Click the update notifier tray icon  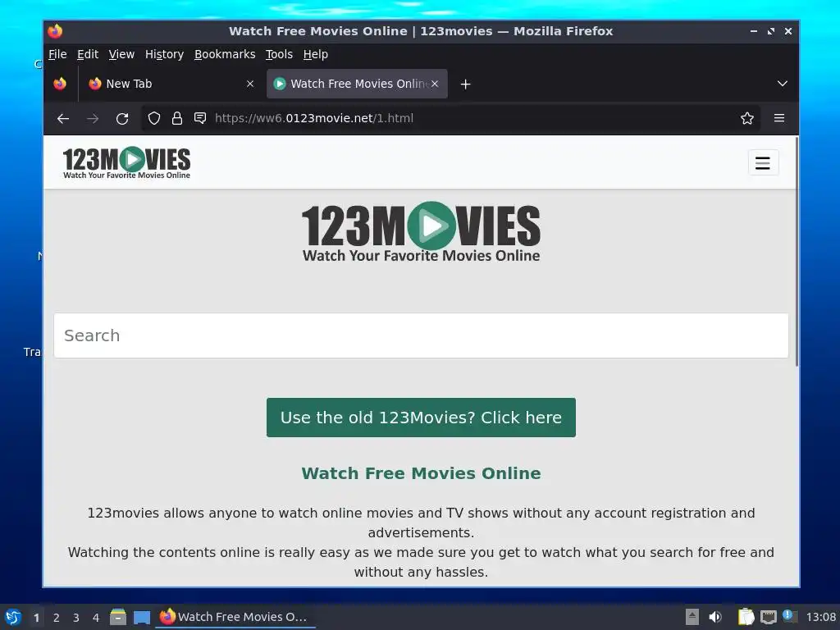790,616
